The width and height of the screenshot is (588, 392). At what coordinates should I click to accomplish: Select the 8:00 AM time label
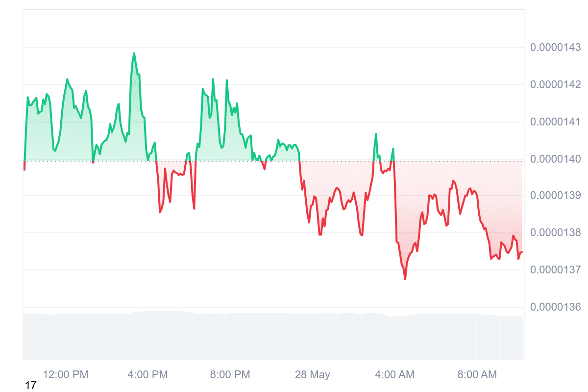point(477,375)
